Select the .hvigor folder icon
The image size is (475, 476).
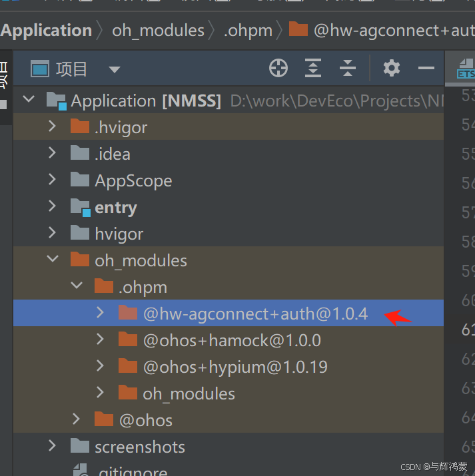pos(80,126)
